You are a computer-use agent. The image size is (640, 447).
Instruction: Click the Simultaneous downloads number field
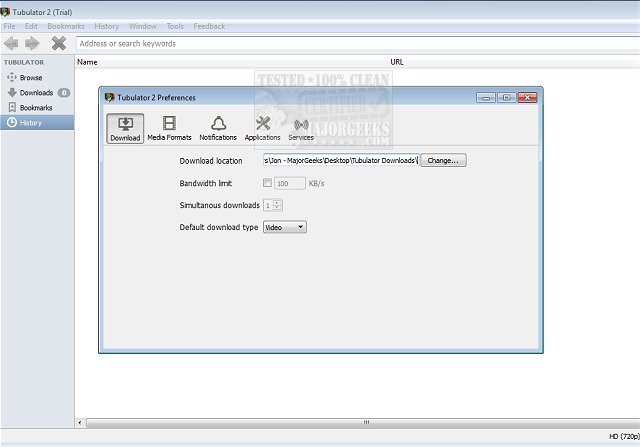click(268, 205)
